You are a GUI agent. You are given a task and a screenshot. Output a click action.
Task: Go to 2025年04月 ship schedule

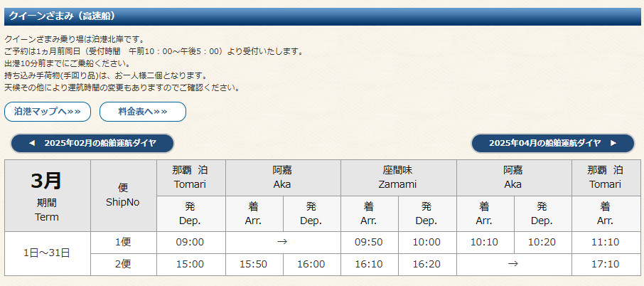pyautogui.click(x=553, y=143)
